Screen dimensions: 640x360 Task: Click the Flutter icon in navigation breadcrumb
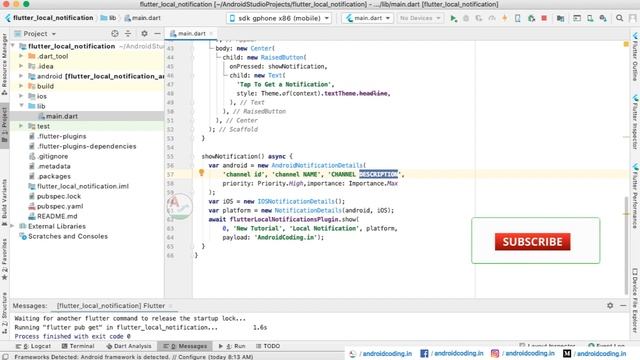tap(7, 18)
